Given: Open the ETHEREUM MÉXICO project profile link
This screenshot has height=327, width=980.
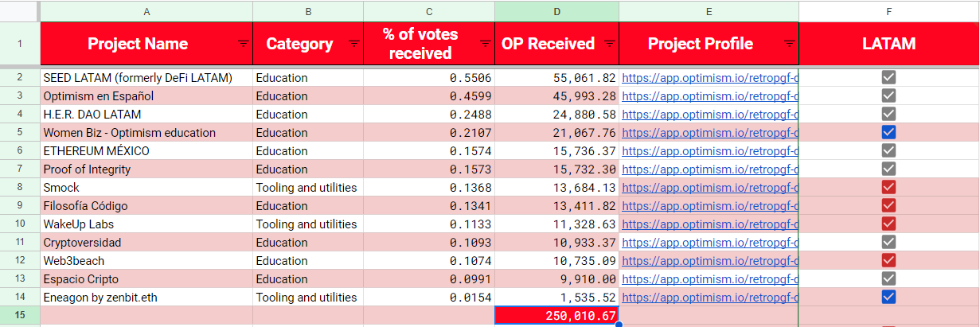Looking at the screenshot, I should tap(709, 151).
